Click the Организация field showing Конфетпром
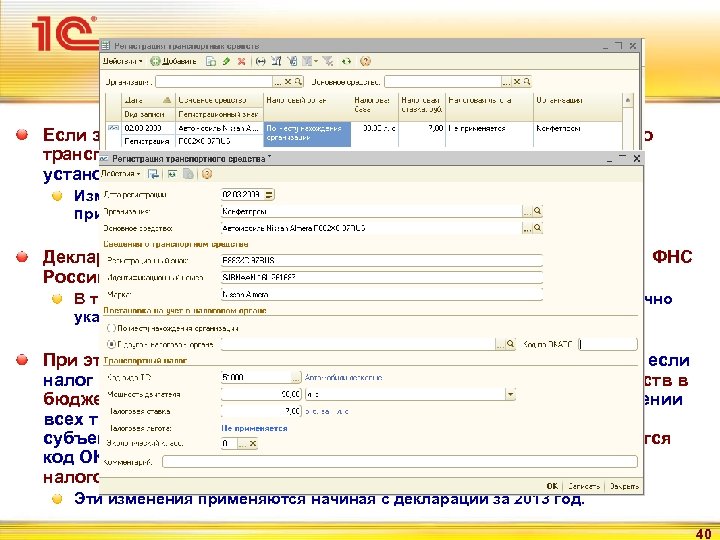Image resolution: width=720 pixels, height=540 pixels. [371, 211]
